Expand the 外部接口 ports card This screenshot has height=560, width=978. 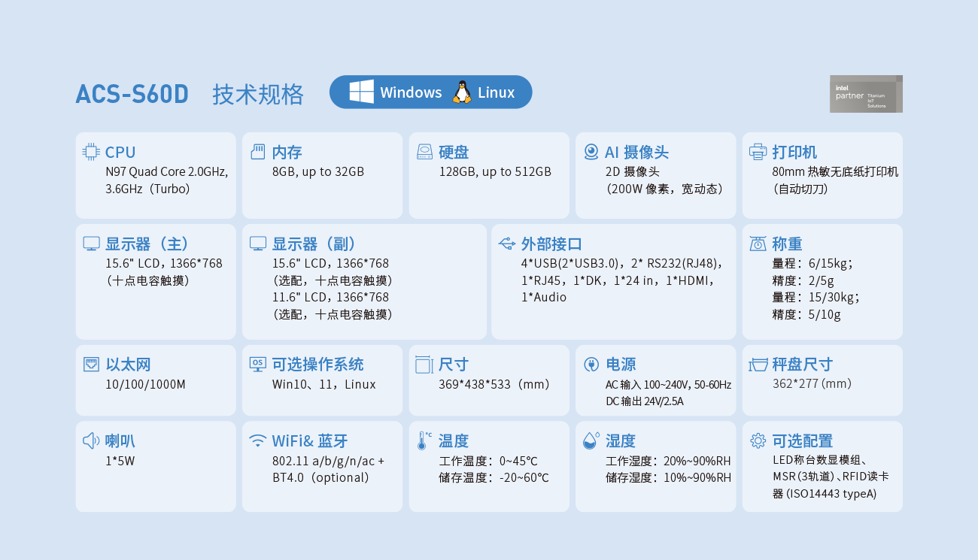613,281
